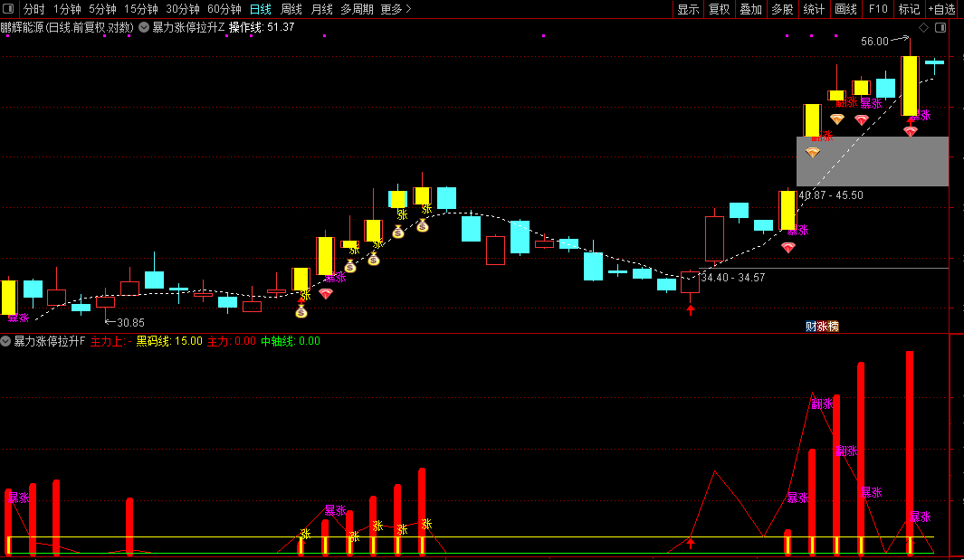The width and height of the screenshot is (964, 560).
Task: Click the 暴力涨停拉升F indicator name
Action: 50,340
